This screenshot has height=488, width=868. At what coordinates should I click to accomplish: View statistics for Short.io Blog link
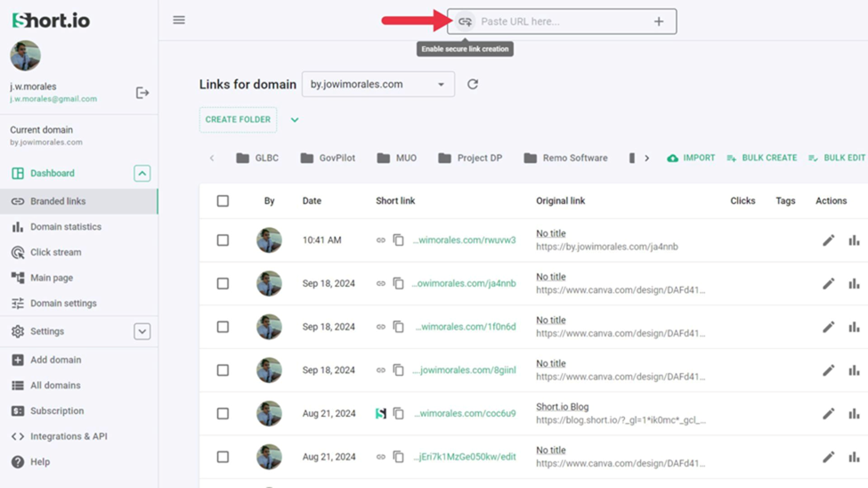point(854,414)
